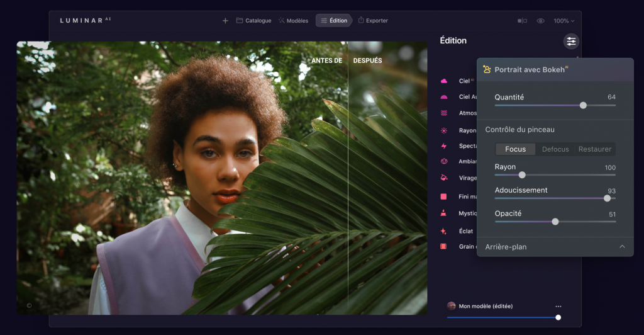
Task: Choose the Spectaculaire lightning bolt icon
Action: tap(444, 146)
